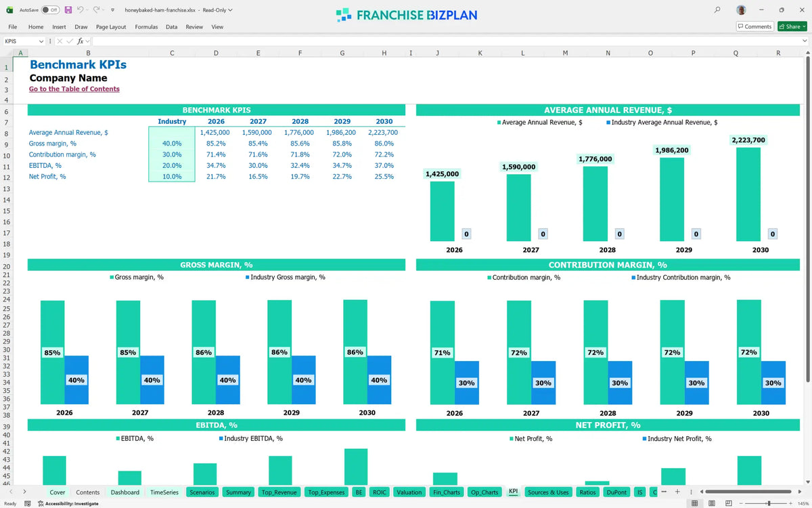Open the Formulas ribbon tab

click(x=146, y=27)
